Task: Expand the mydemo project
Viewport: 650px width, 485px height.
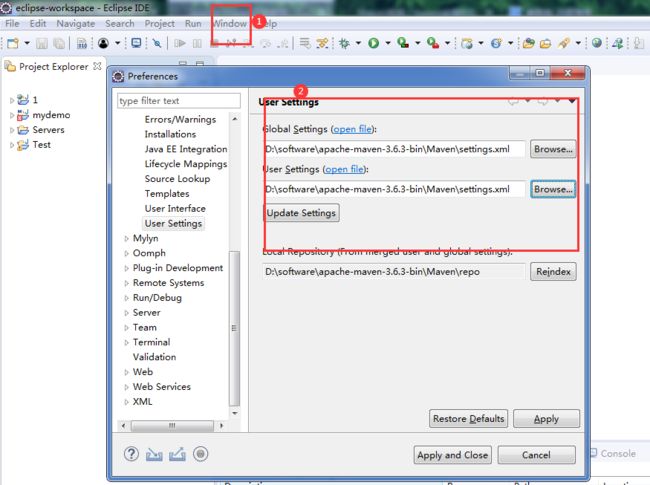Action: pos(12,115)
